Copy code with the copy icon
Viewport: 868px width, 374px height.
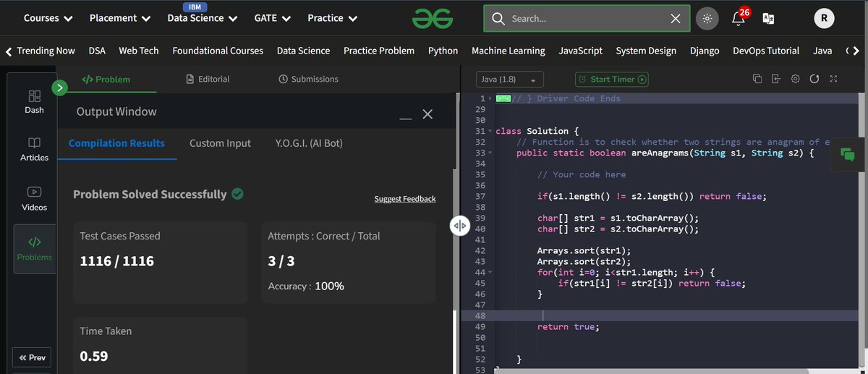click(x=757, y=79)
